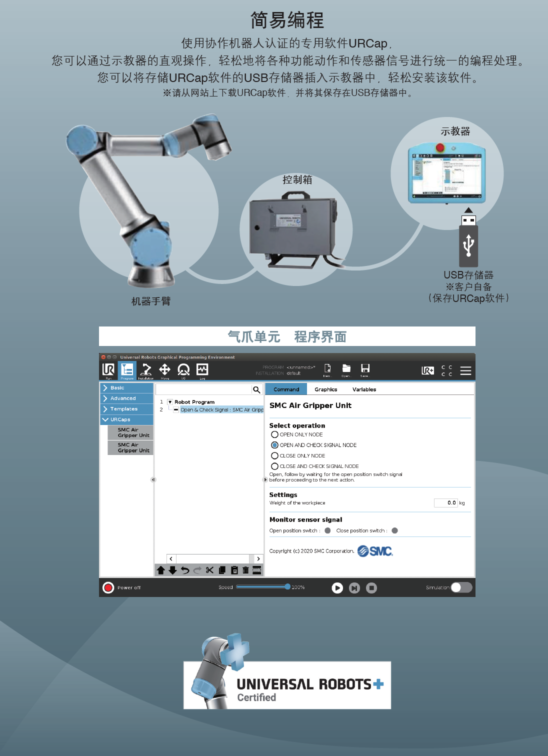The height and width of the screenshot is (756, 548).
Task: Click the Speed slider handle
Action: 287,587
